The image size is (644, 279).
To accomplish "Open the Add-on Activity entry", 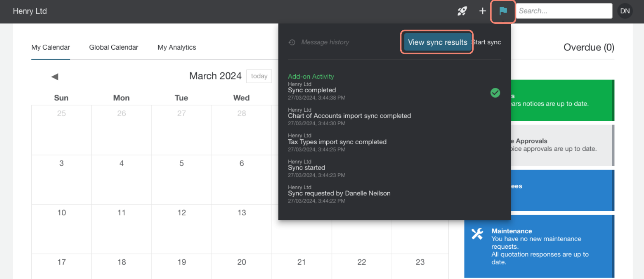I will tap(311, 76).
